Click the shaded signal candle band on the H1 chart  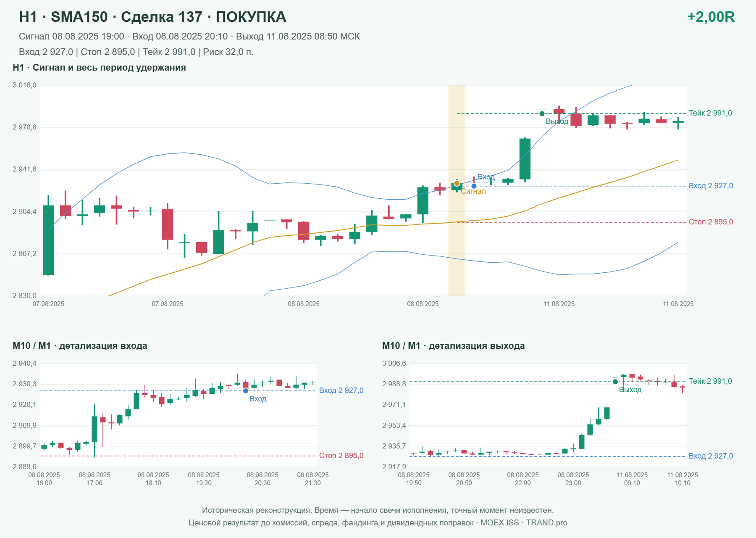tap(457, 190)
